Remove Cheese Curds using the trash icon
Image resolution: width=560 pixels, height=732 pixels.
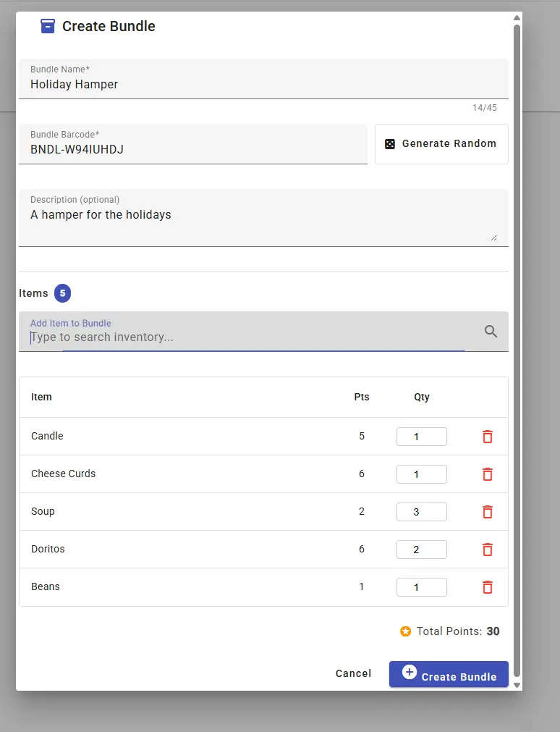(x=487, y=474)
